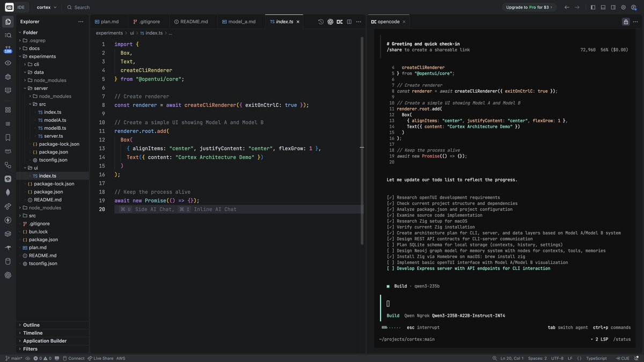Expand the docs folder
The height and width of the screenshot is (362, 644).
(53, 48)
